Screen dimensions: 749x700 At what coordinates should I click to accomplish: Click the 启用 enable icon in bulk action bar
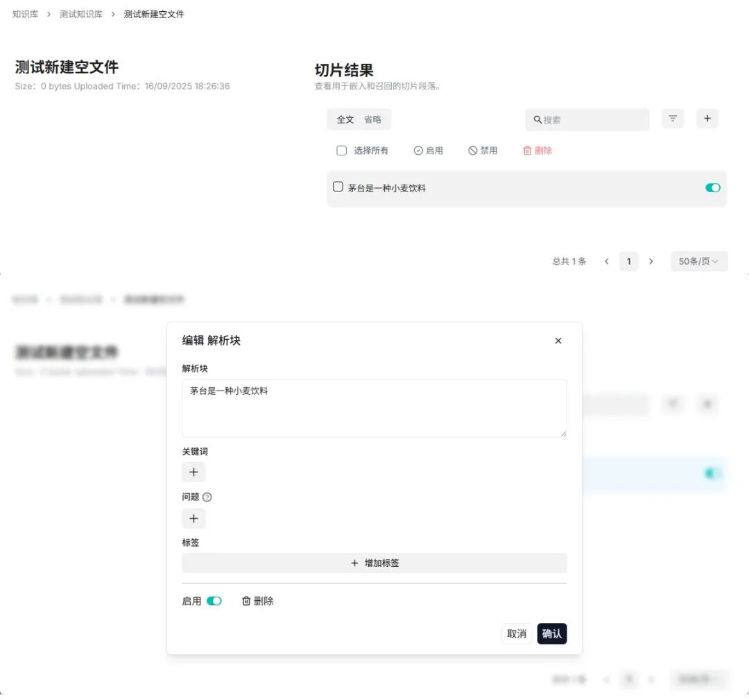(x=418, y=151)
